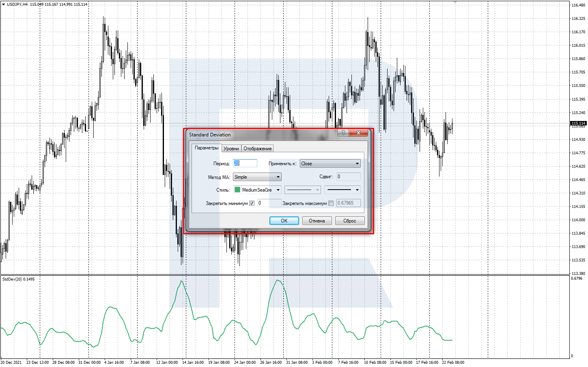Click the Отмена button

click(x=317, y=221)
